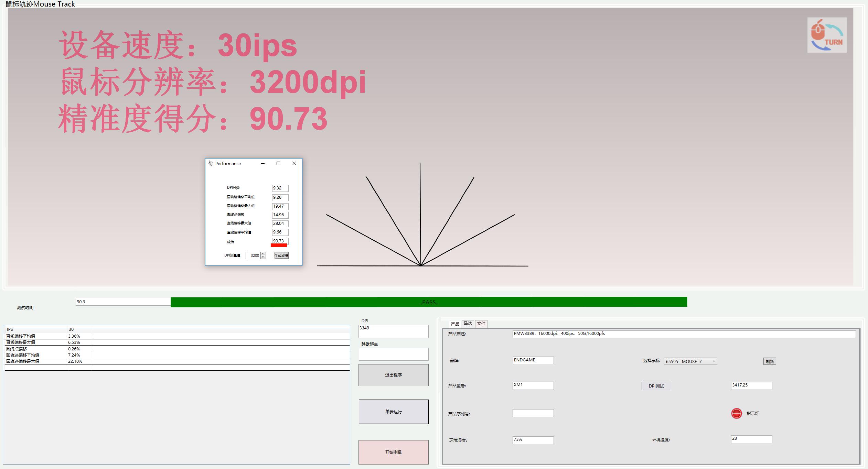The width and height of the screenshot is (868, 469).
Task: Click the 产品序列号 input field
Action: pos(533,413)
